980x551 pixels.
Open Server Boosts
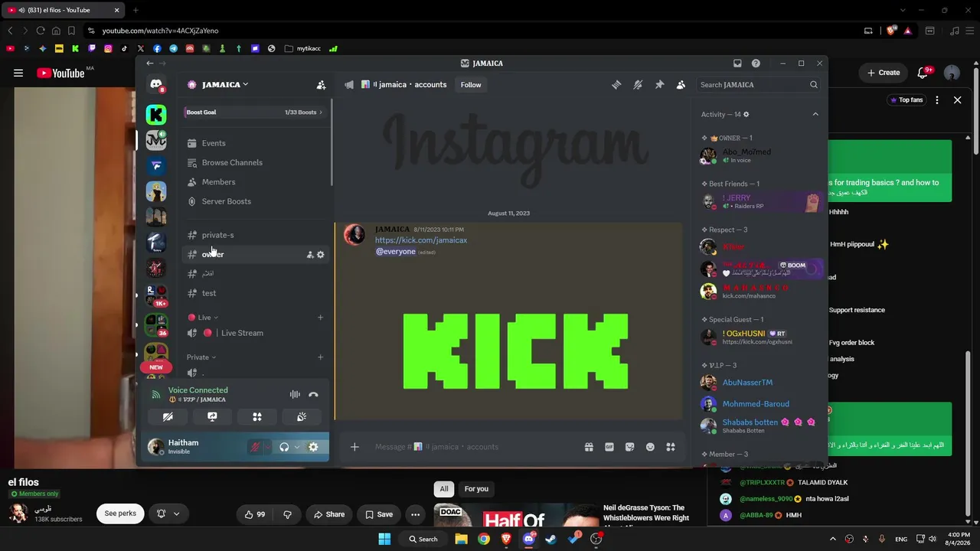(256, 201)
